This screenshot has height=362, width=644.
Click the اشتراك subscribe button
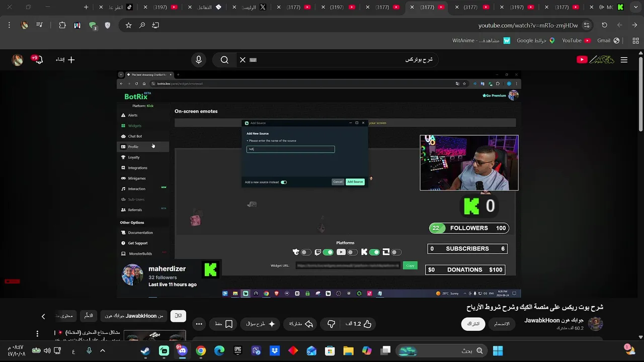pos(473,324)
